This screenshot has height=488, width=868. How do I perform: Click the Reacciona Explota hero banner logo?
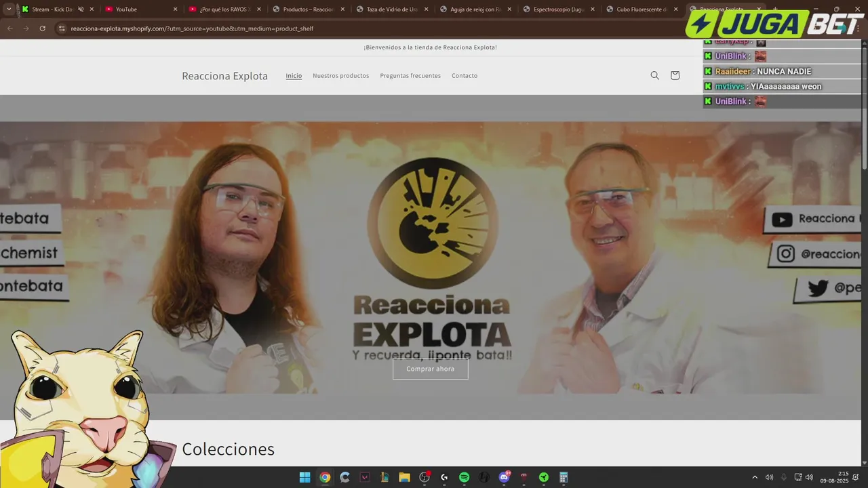click(432, 261)
